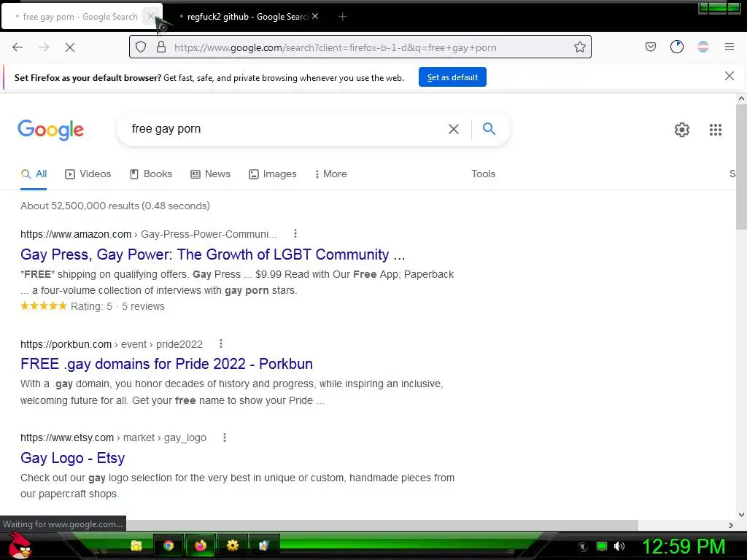Image resolution: width=747 pixels, height=560 pixels.
Task: Show hidden tray icons arrow
Action: coord(582,547)
